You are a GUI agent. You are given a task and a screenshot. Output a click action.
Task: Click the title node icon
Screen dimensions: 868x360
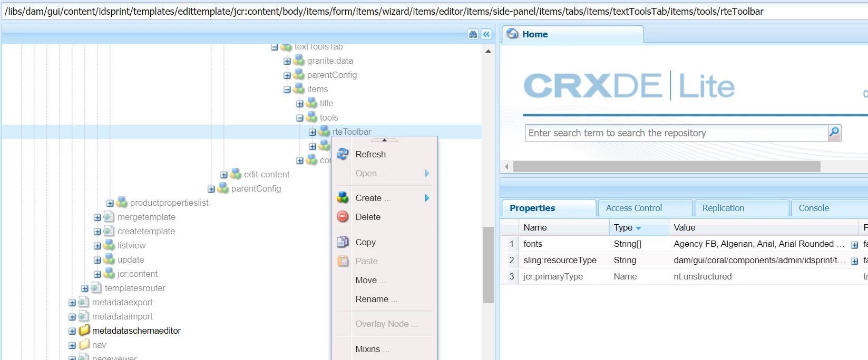tap(311, 103)
